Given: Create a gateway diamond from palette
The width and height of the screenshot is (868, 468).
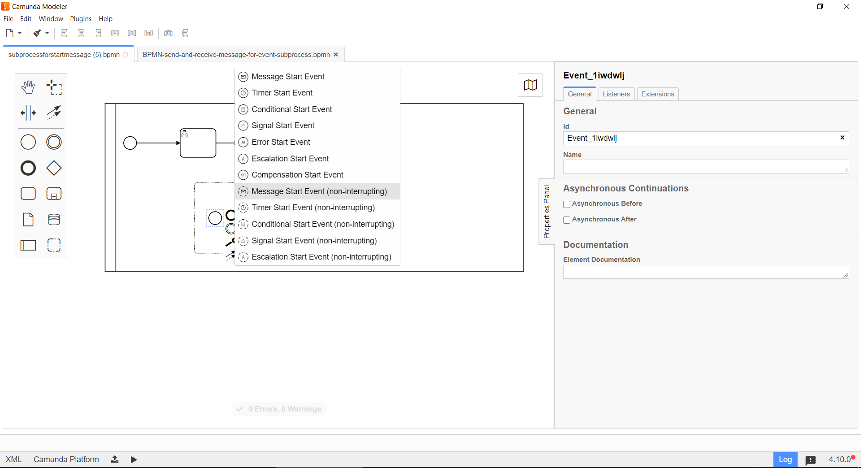Looking at the screenshot, I should pos(54,168).
